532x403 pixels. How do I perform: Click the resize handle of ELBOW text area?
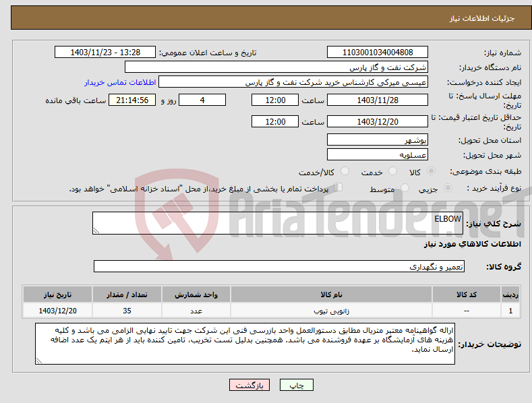click(x=96, y=230)
